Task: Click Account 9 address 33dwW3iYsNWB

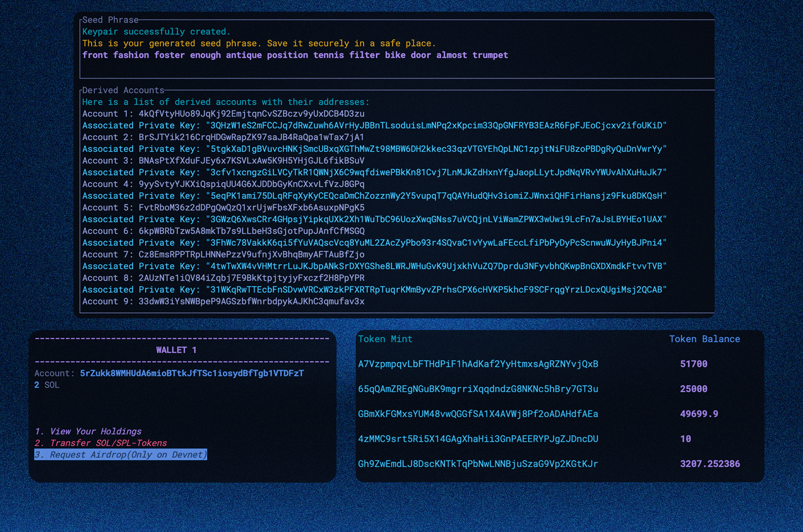Action: 251,302
